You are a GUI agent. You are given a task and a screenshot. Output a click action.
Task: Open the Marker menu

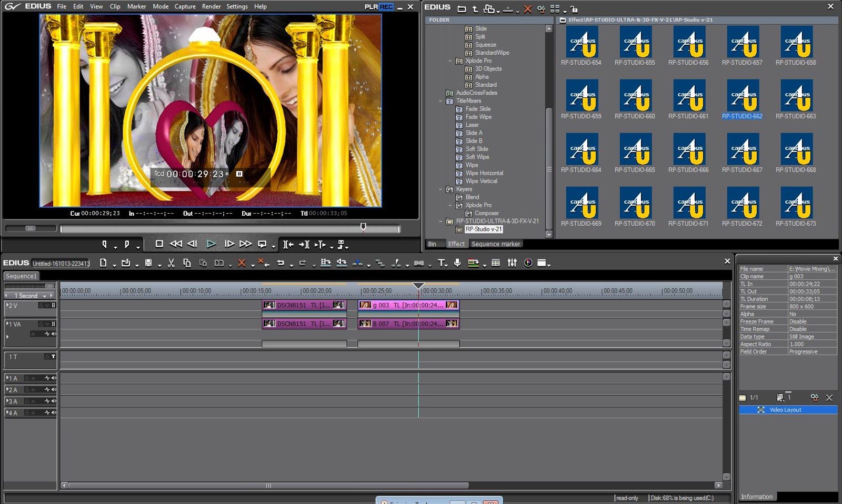(x=136, y=6)
